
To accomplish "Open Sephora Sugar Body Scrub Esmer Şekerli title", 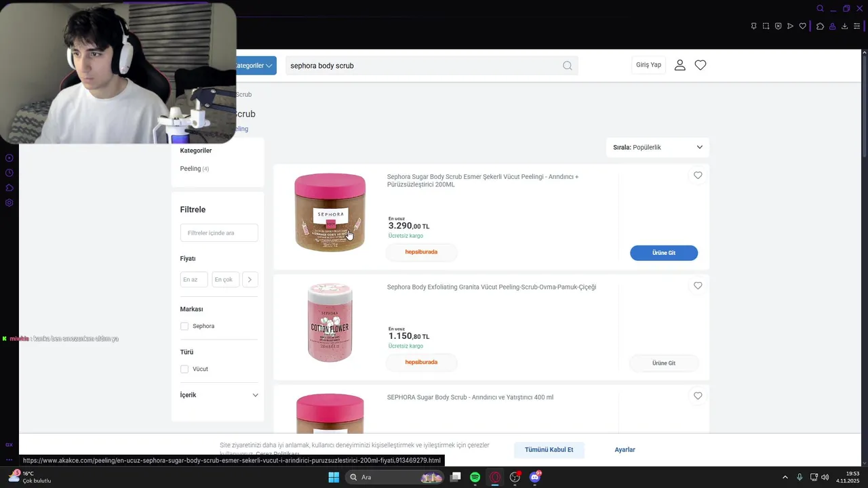I will [483, 180].
